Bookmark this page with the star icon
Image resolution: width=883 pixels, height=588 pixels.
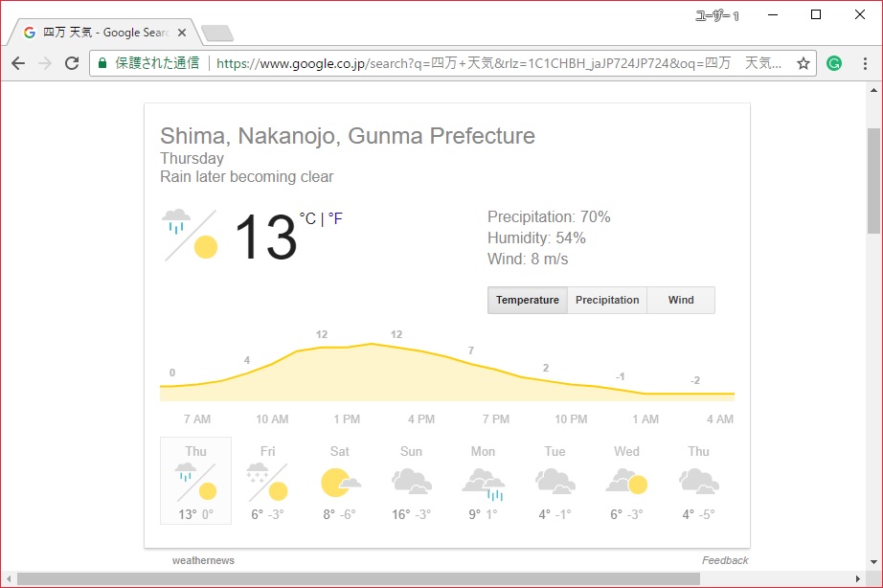[804, 64]
